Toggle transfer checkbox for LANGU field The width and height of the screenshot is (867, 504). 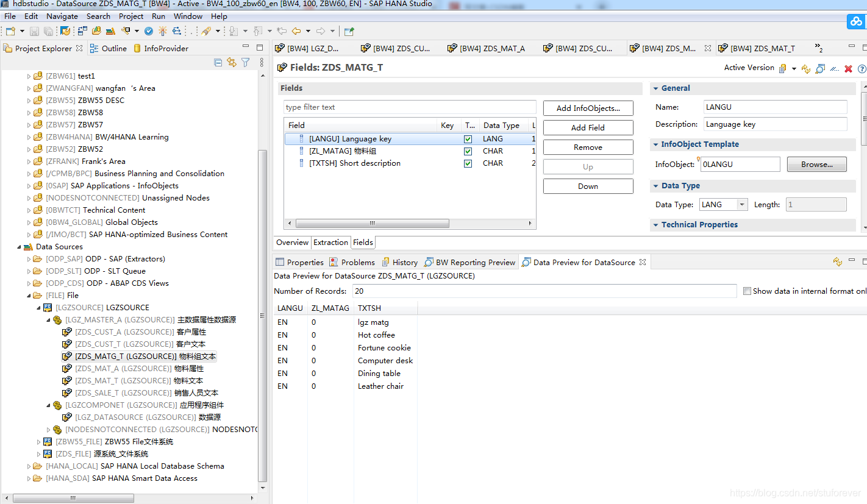[468, 139]
